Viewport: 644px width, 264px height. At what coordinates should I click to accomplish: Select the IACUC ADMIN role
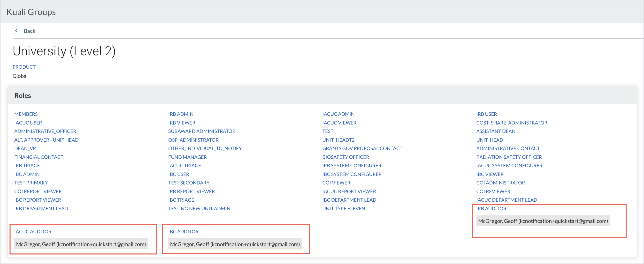[338, 114]
